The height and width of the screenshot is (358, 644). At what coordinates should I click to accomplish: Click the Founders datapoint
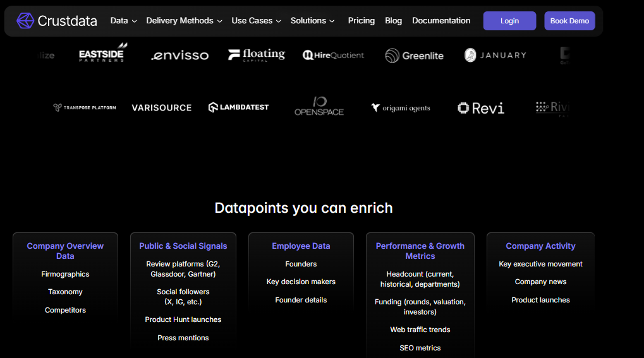tap(301, 264)
